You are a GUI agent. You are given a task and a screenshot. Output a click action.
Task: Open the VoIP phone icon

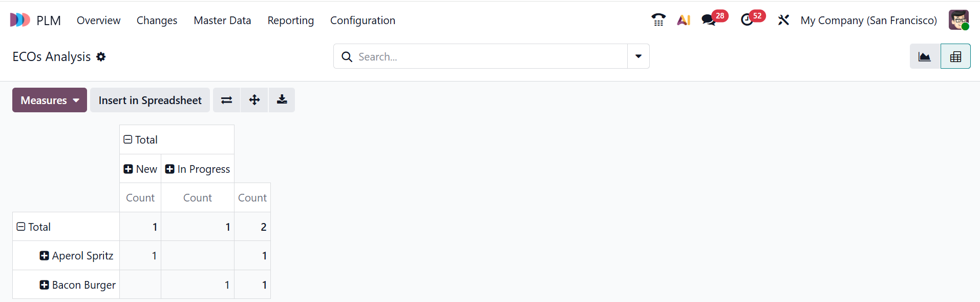[x=658, y=20]
